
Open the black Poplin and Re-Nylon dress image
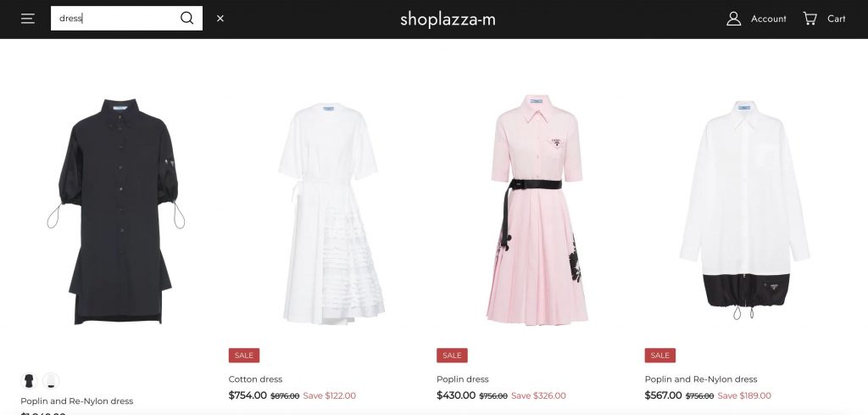[x=115, y=211]
